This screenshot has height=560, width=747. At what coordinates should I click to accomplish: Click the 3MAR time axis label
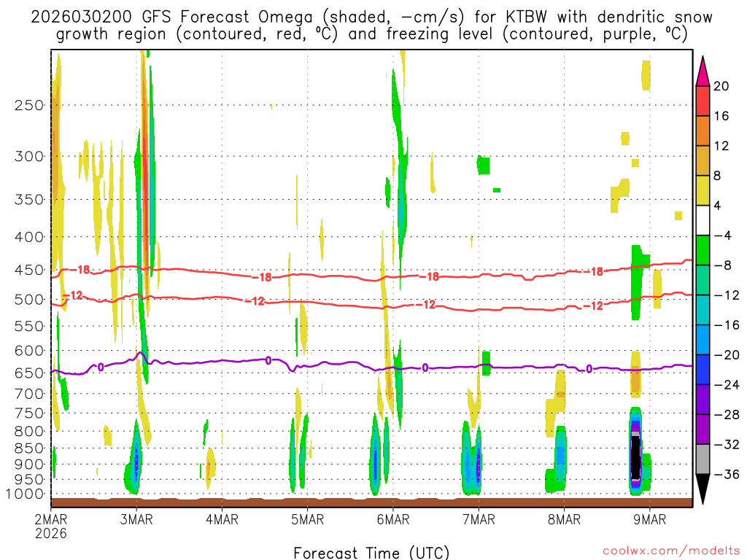coord(136,519)
